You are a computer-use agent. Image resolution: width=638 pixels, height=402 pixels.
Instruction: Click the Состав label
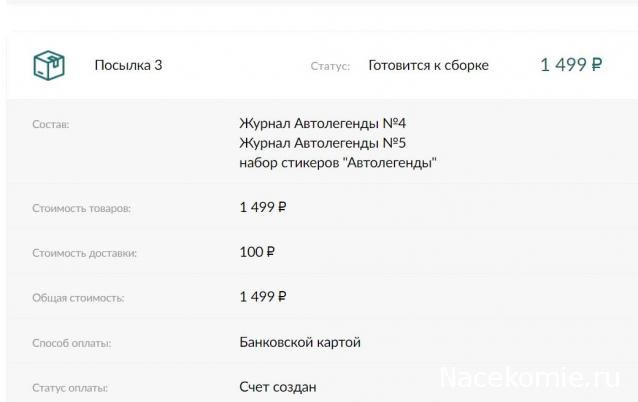click(x=51, y=125)
